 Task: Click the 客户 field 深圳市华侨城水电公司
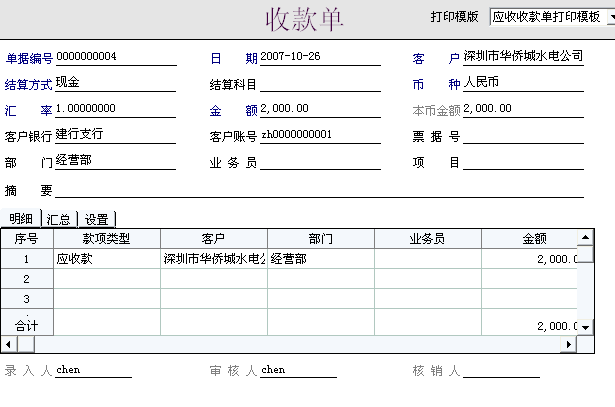(x=523, y=57)
